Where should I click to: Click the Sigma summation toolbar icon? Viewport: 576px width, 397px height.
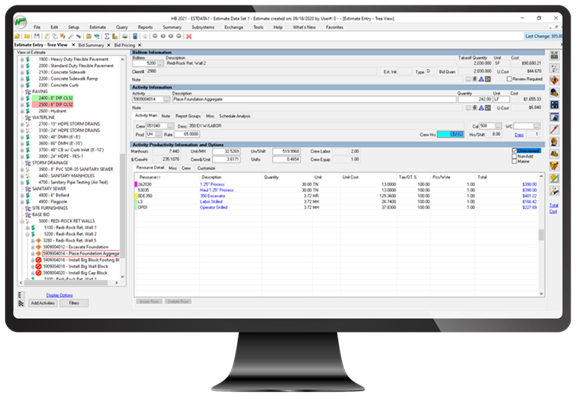107,36
